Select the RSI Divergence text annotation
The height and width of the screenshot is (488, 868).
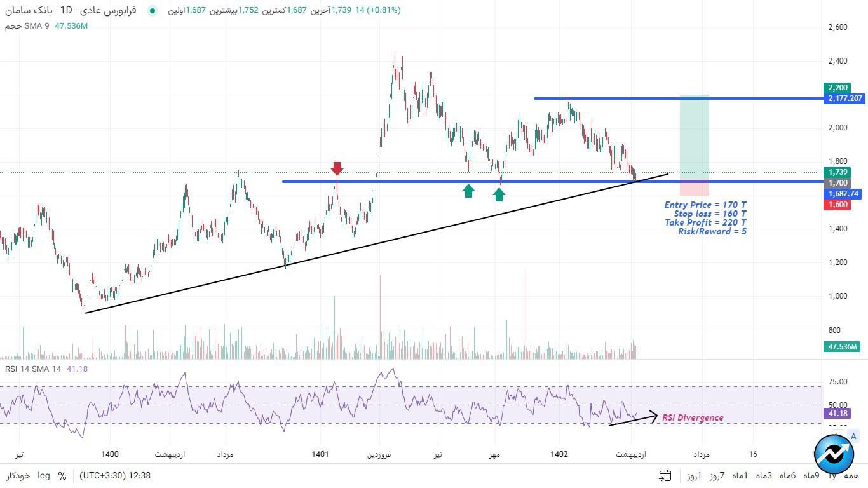tap(693, 417)
